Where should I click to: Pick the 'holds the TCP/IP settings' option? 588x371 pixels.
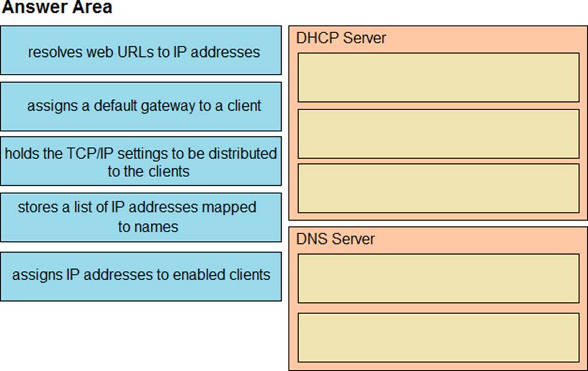[141, 161]
